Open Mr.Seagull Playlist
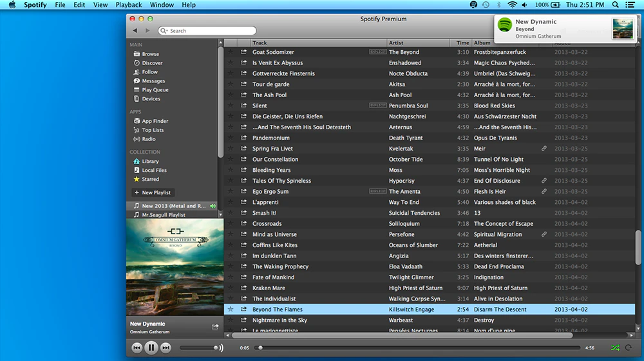Image resolution: width=644 pixels, height=361 pixels. (x=164, y=214)
